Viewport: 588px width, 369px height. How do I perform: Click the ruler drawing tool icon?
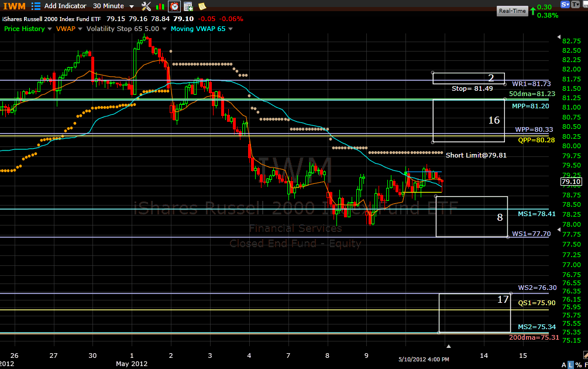586,354
